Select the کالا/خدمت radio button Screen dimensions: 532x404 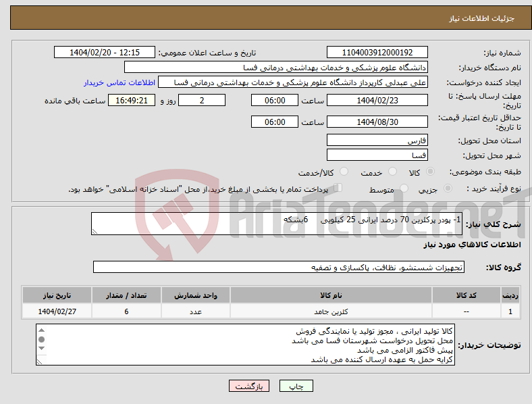[344, 172]
